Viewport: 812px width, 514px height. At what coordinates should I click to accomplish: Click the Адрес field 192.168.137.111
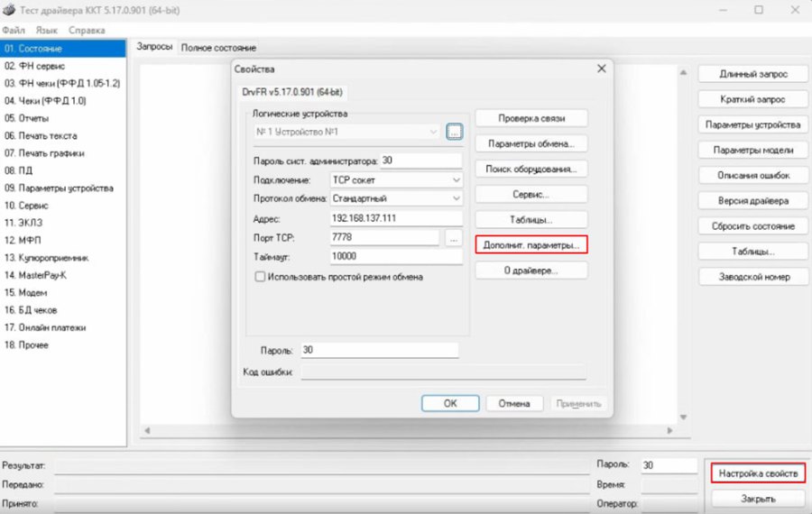point(396,218)
